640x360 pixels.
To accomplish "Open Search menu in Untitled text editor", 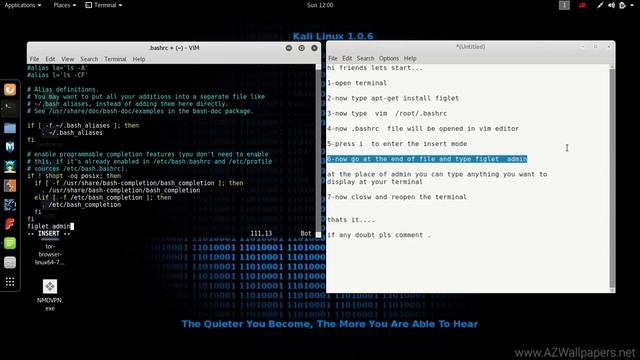I will point(365,58).
